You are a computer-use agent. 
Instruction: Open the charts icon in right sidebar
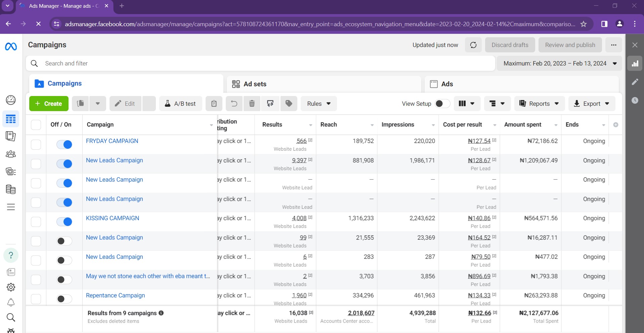(635, 63)
